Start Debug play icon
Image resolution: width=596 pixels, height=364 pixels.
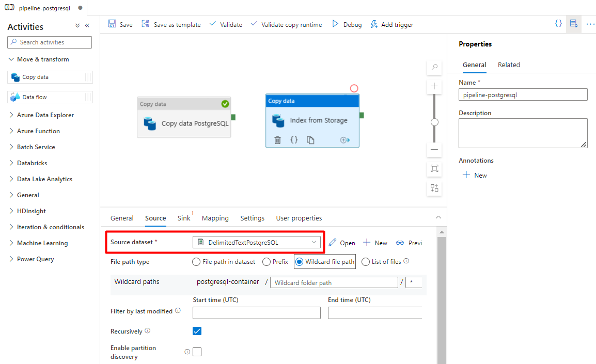[335, 24]
